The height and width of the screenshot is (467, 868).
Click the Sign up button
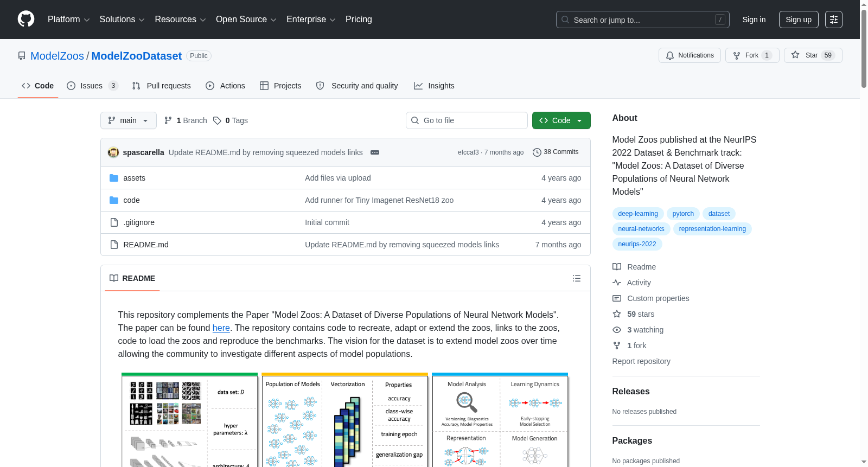[799, 20]
